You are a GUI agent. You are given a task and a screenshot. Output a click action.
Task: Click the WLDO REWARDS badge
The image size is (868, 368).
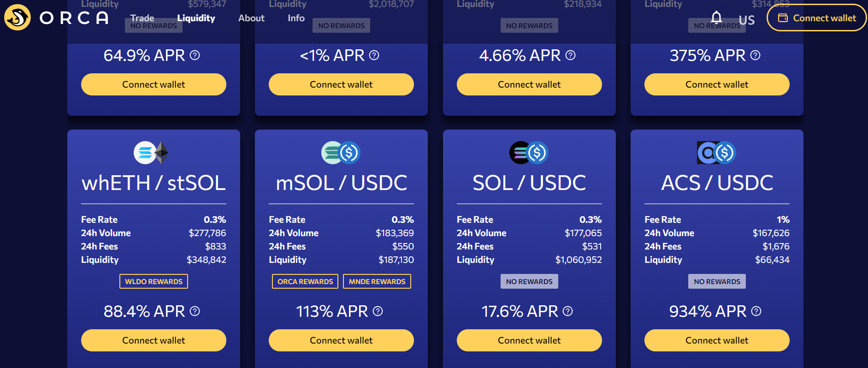[x=154, y=281]
